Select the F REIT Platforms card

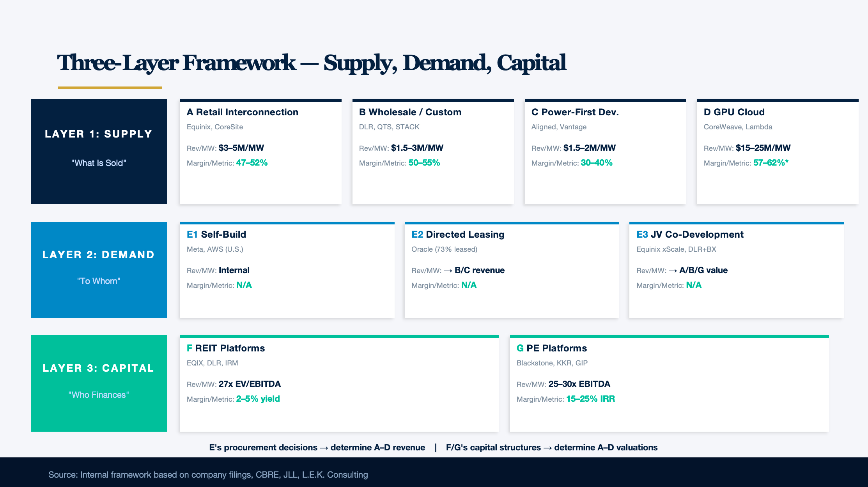[x=340, y=383]
